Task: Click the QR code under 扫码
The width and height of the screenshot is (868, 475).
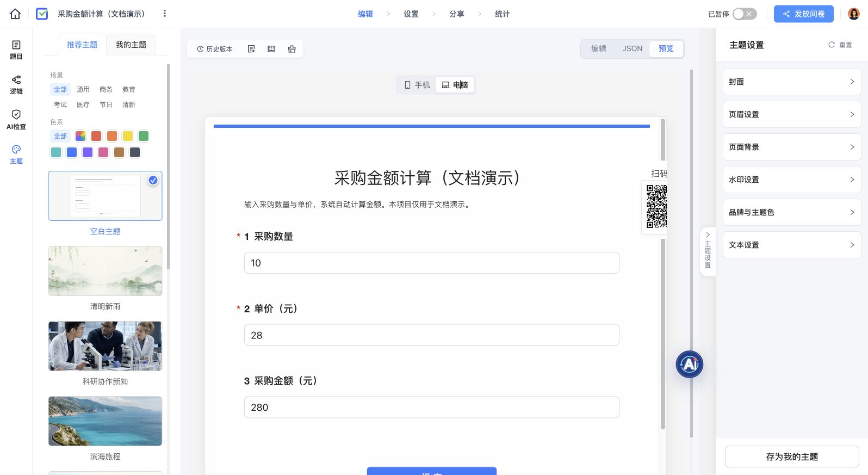Action: [656, 206]
